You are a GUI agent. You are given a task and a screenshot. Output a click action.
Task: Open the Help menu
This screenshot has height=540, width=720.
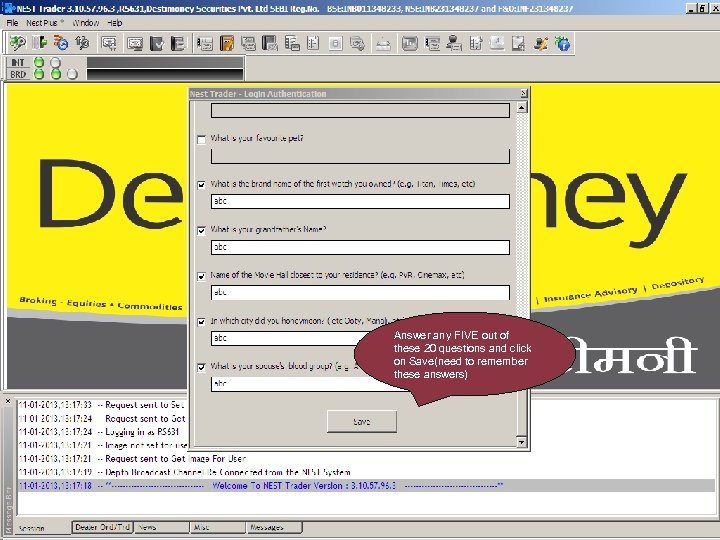point(114,23)
